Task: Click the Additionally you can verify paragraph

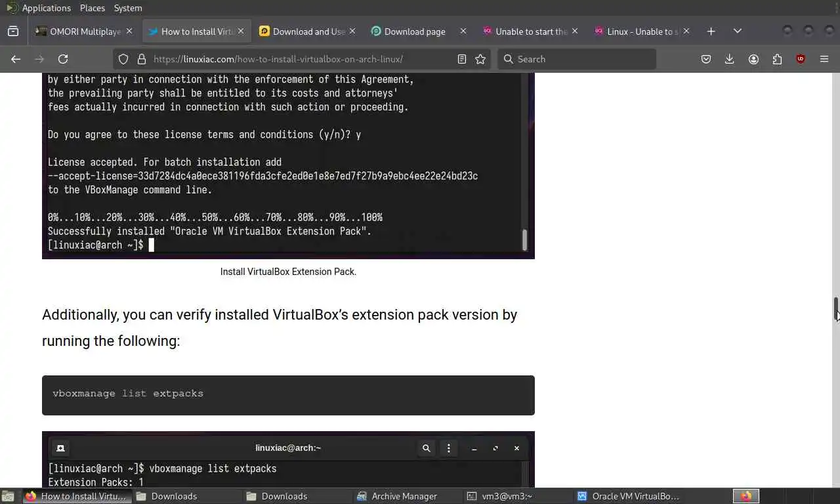Action: click(x=280, y=327)
